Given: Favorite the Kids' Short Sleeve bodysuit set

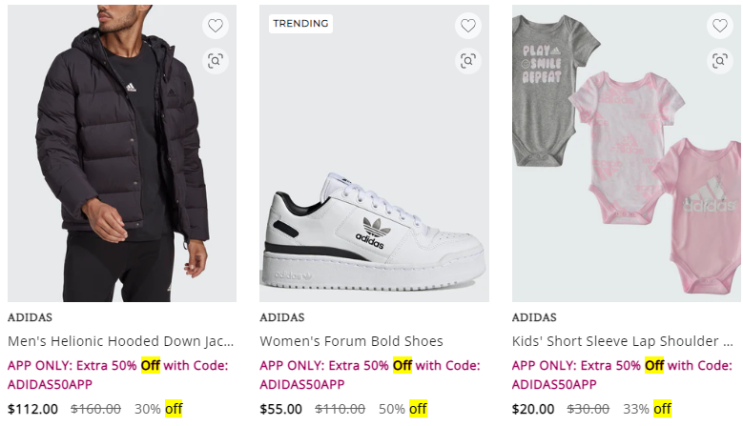Looking at the screenshot, I should (719, 26).
